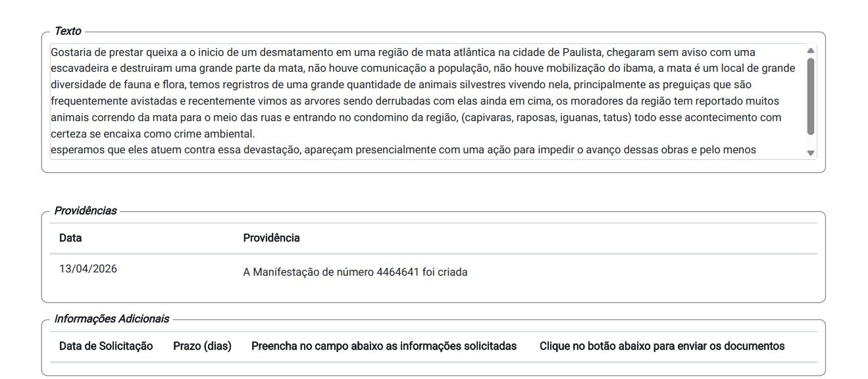Click the "Data" column header in Providências
The image size is (868, 379).
pyautogui.click(x=70, y=238)
